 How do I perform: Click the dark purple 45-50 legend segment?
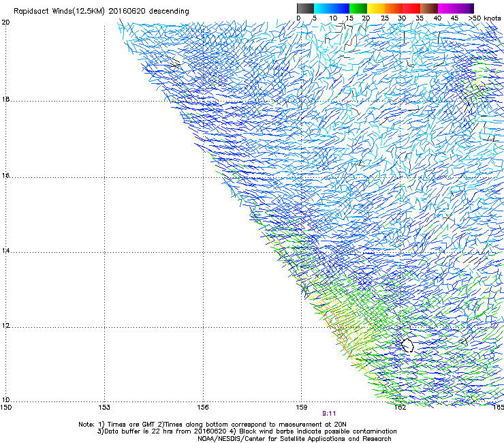pos(464,8)
